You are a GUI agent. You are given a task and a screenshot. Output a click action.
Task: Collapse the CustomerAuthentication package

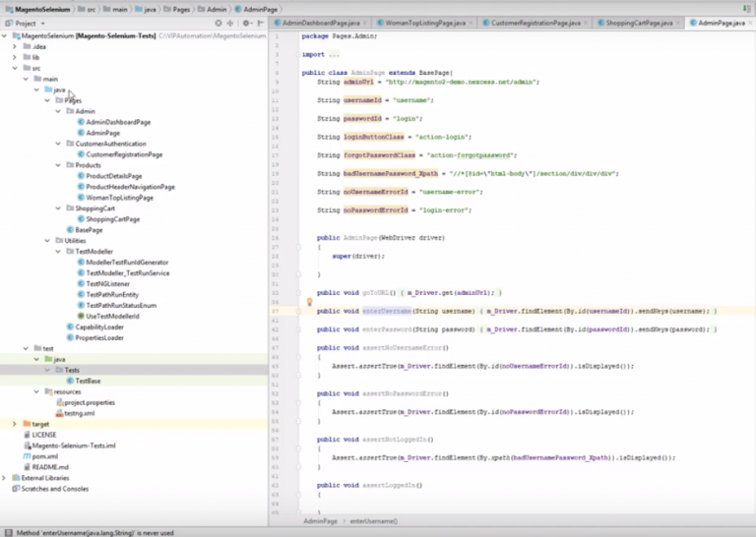tap(58, 144)
